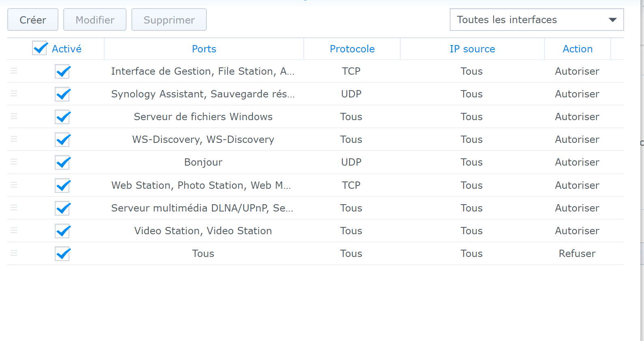Click drag handle of Synology Assistant rule
Screen dimensions: 644x341
pos(14,94)
